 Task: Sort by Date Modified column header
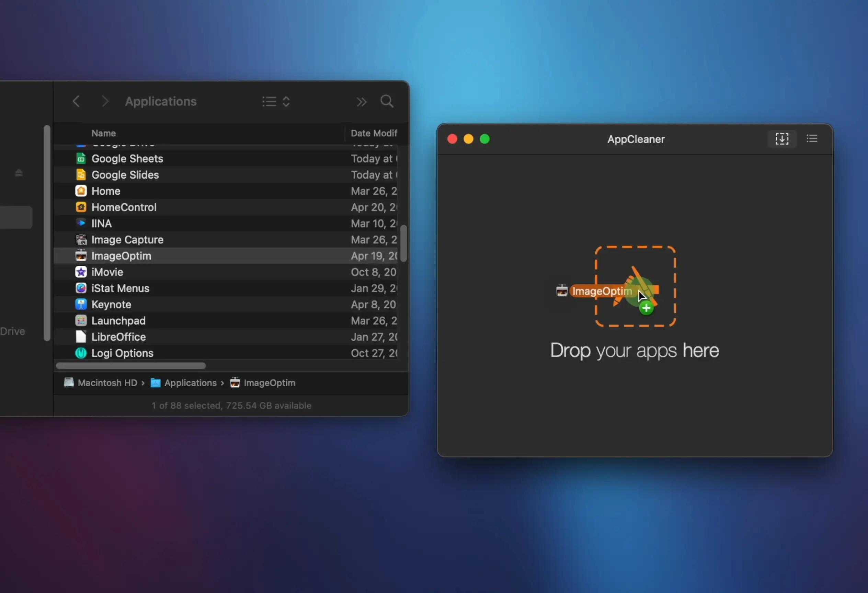point(374,133)
